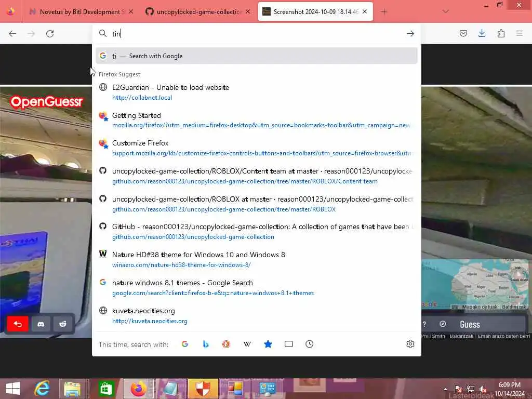Show hidden system tray icons arrow
This screenshot has height=399, width=532.
coord(445,389)
